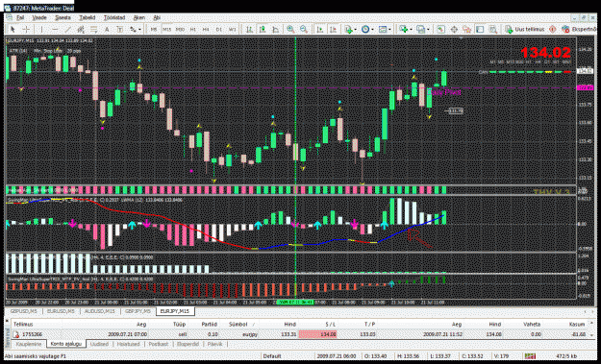The height and width of the screenshot is (364, 601).
Task: Open new chart dropdown
Action: (x=405, y=29)
